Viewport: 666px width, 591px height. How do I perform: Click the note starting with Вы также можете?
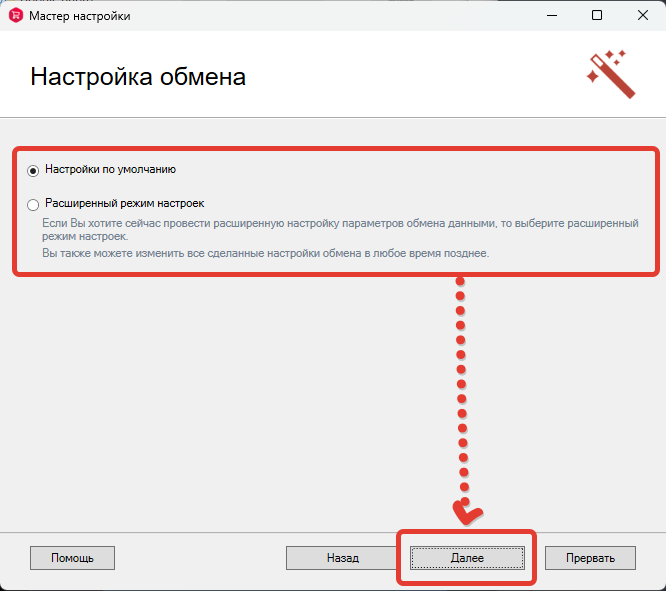pyautogui.click(x=265, y=254)
